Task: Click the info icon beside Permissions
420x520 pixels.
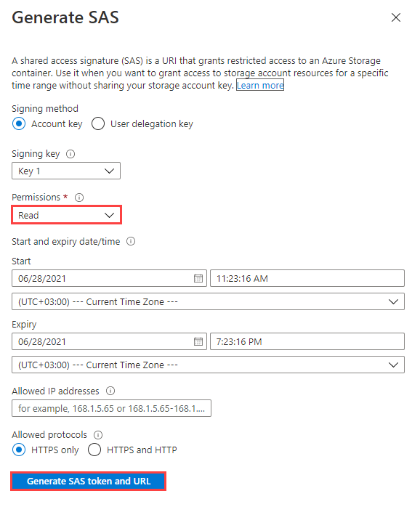Action: click(x=79, y=198)
